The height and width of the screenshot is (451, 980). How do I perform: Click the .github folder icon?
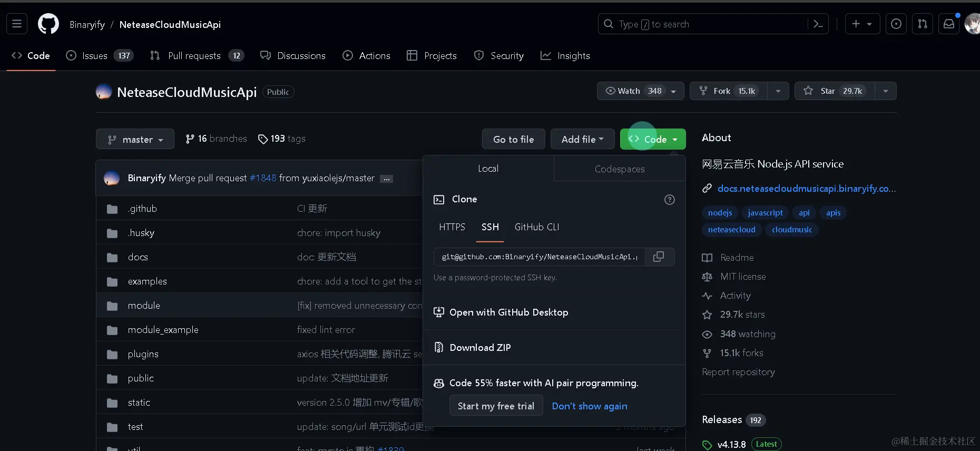click(112, 209)
